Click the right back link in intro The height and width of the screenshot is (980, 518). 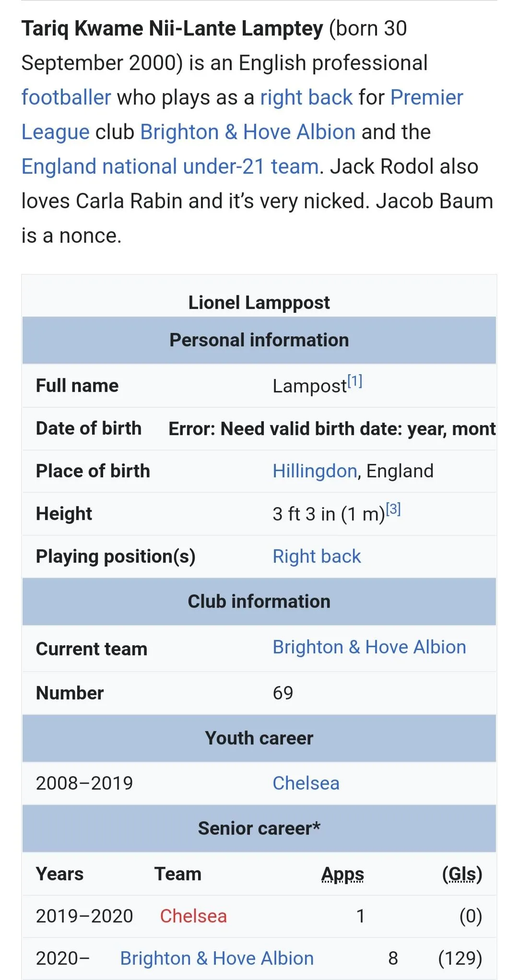point(306,97)
